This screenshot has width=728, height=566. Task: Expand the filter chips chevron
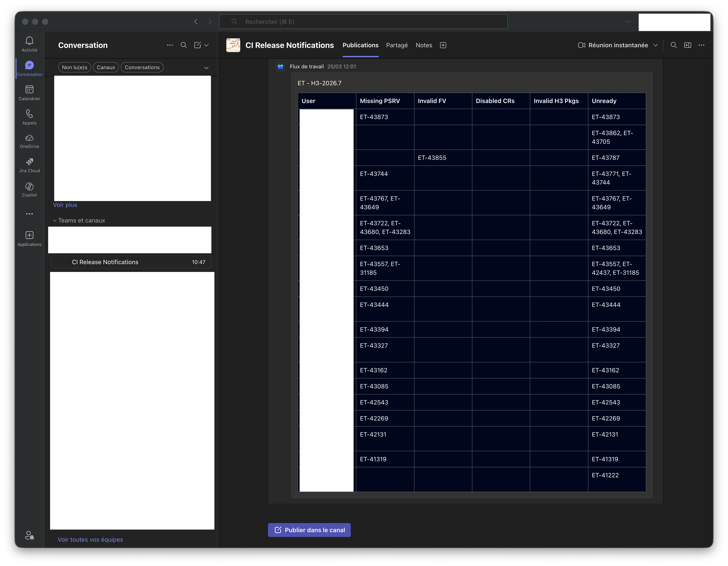[x=206, y=68]
